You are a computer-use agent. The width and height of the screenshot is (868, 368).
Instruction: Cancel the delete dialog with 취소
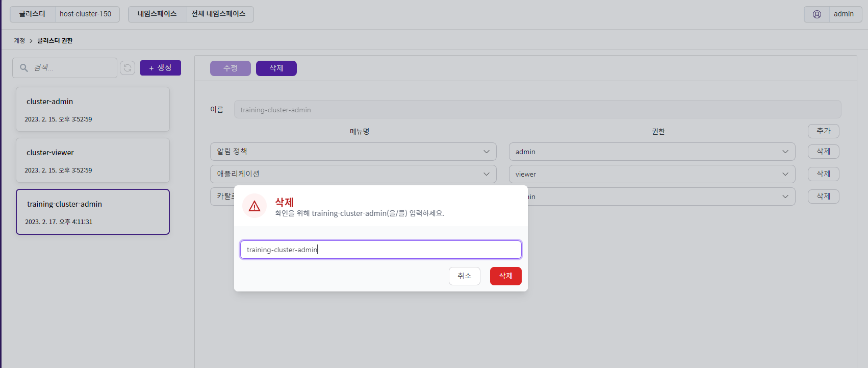tap(465, 276)
